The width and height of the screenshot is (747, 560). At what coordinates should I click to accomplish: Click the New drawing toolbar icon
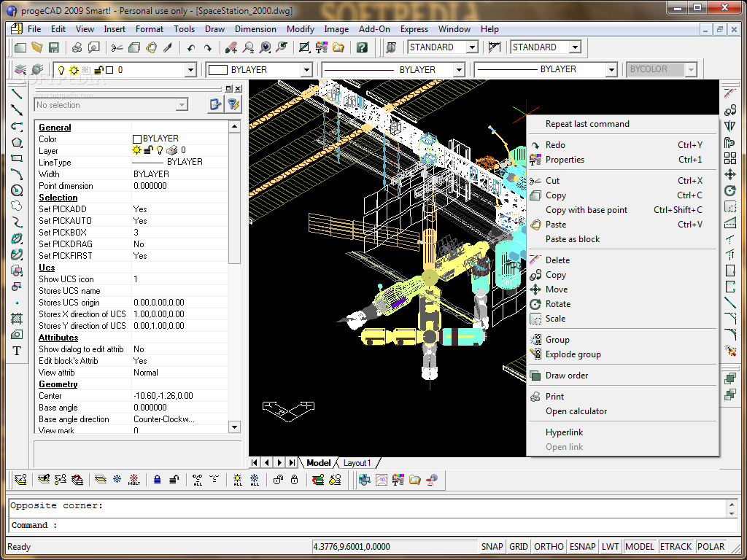20,47
